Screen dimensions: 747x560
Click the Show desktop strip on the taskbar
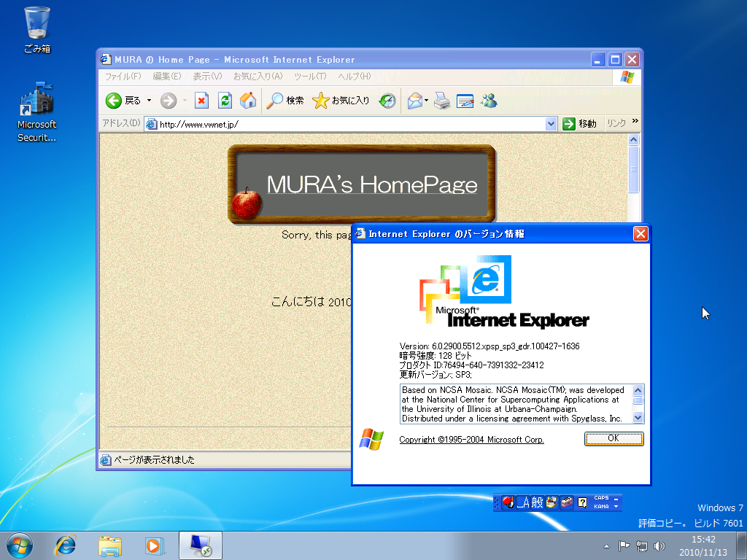741,545
